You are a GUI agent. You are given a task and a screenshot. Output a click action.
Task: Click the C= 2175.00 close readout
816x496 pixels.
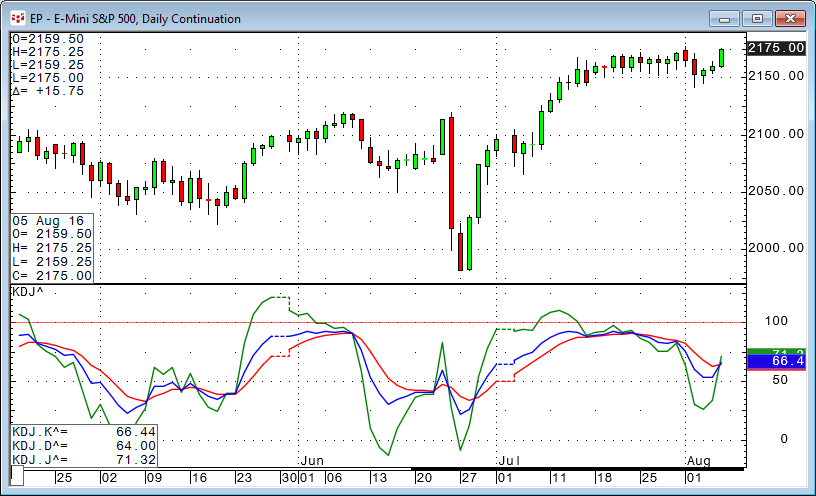[x=52, y=276]
